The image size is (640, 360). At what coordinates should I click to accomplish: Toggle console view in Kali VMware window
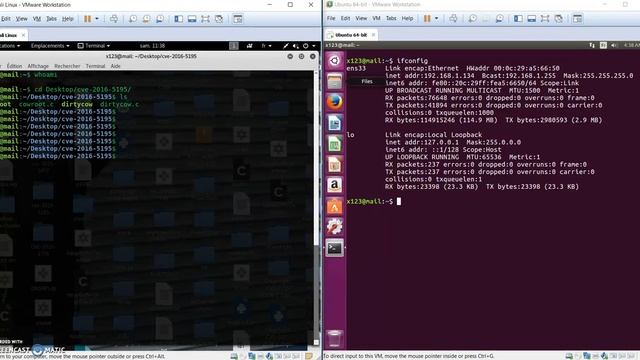[x=238, y=19]
